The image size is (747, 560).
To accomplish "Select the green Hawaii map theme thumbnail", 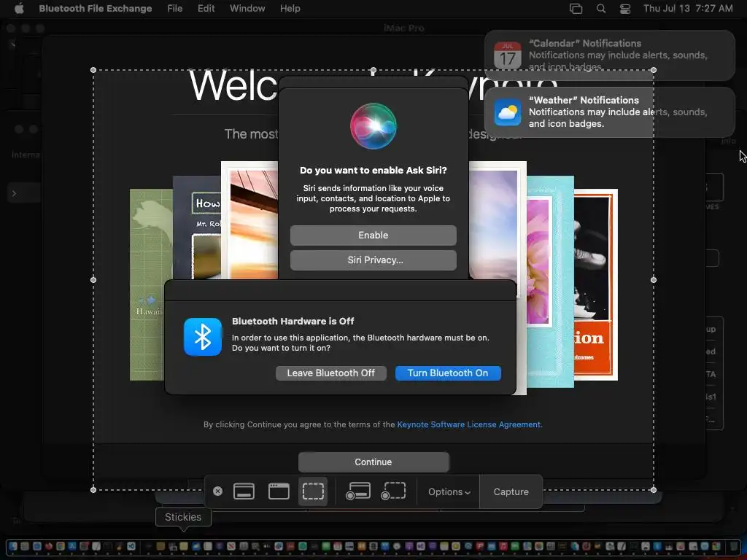I will [151, 285].
